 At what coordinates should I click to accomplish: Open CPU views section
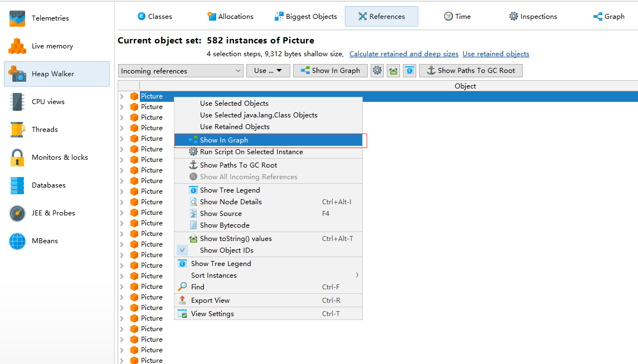(57, 101)
